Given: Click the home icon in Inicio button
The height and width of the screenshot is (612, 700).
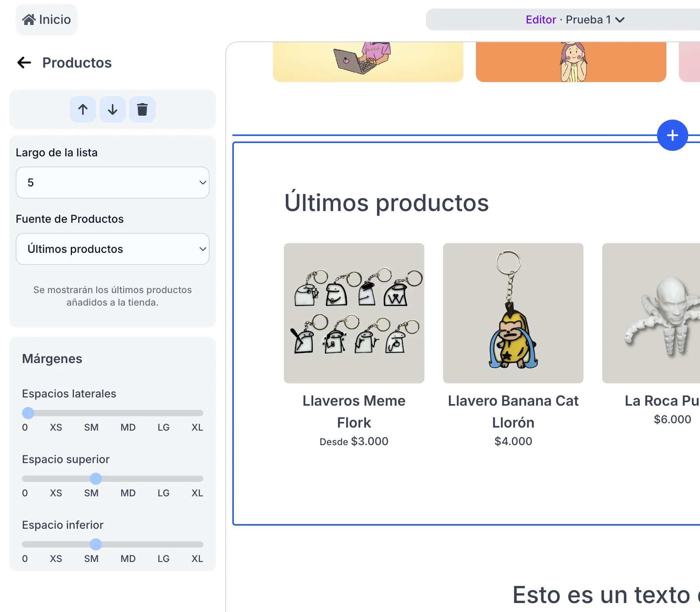Looking at the screenshot, I should (29, 20).
